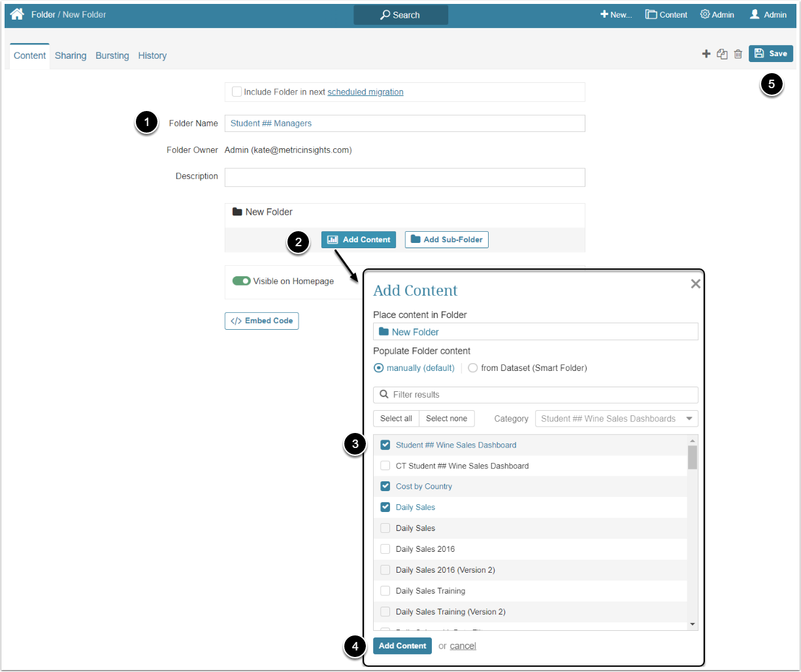The image size is (801, 672).
Task: Click the Add Content button under New Folder
Action: click(358, 240)
